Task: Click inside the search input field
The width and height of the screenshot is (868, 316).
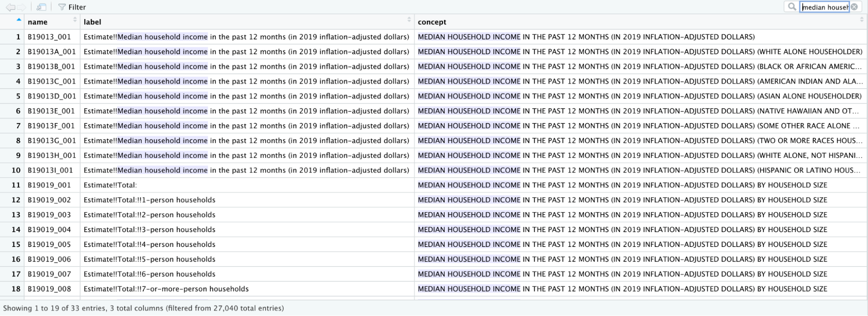Action: pyautogui.click(x=824, y=7)
